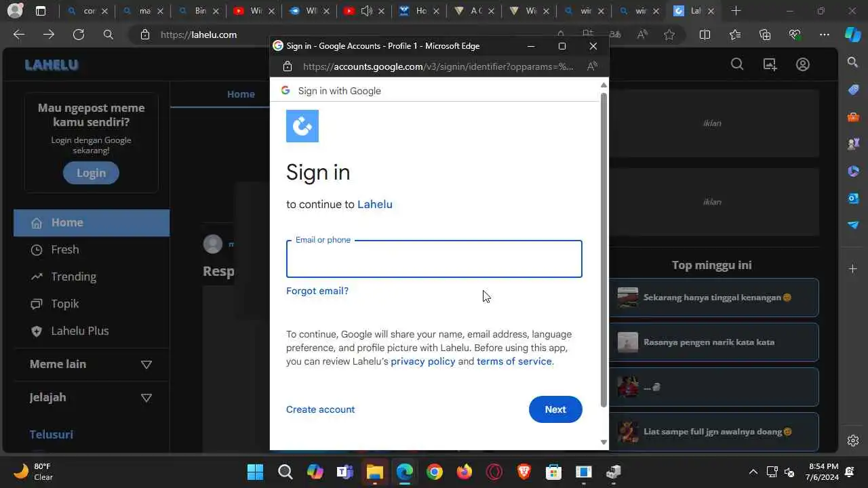
Task: Open the weather widget showing 80°F
Action: click(34, 472)
